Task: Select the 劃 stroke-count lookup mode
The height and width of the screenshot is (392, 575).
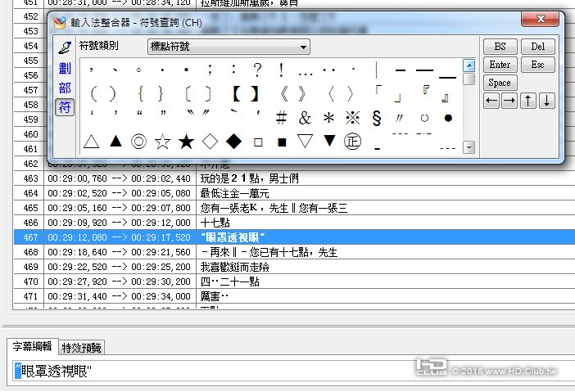Action: [65, 69]
